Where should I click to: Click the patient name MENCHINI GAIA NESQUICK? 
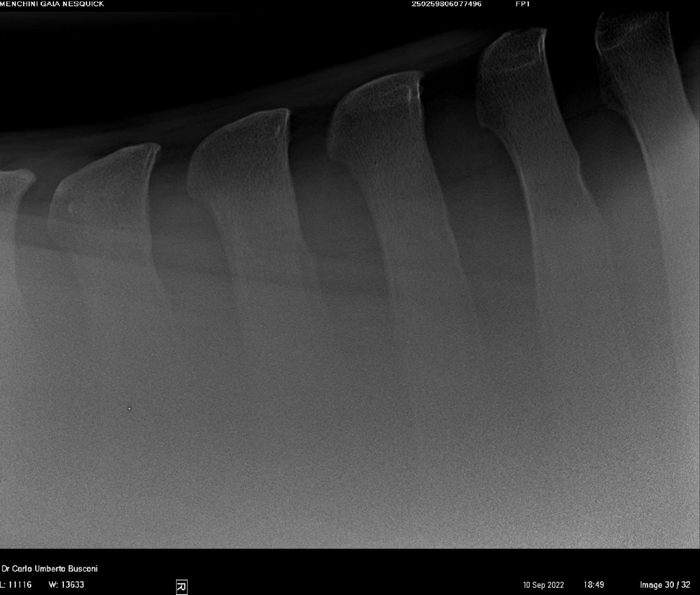pos(52,4)
